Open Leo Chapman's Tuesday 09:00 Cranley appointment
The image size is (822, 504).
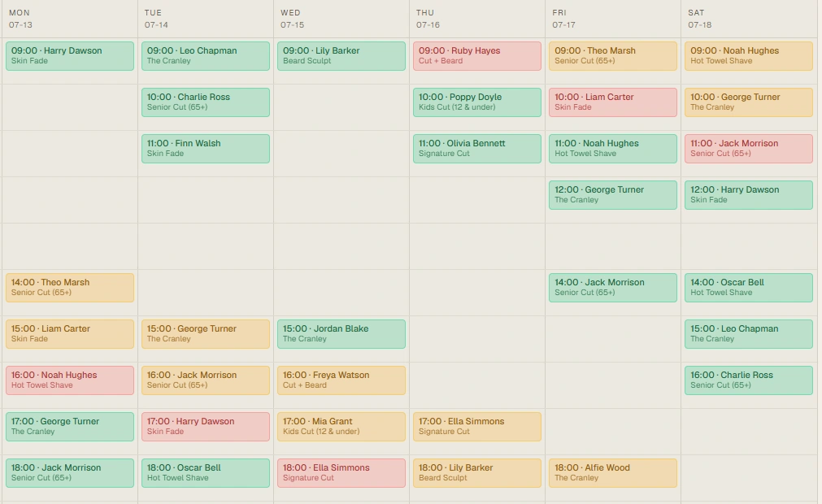coord(206,56)
